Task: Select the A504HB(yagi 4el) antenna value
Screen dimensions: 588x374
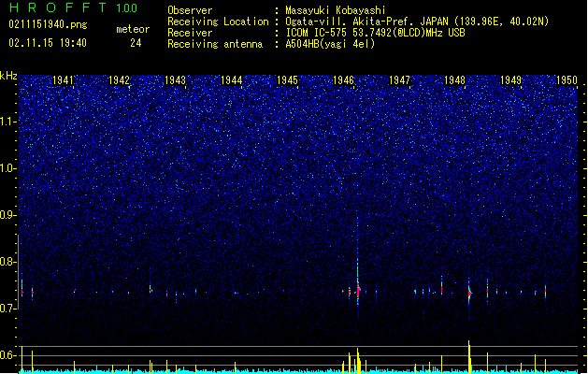Action: 330,44
